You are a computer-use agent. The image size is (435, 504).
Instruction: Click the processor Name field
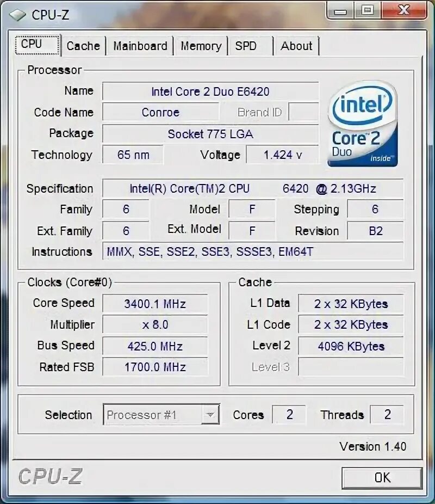click(209, 91)
